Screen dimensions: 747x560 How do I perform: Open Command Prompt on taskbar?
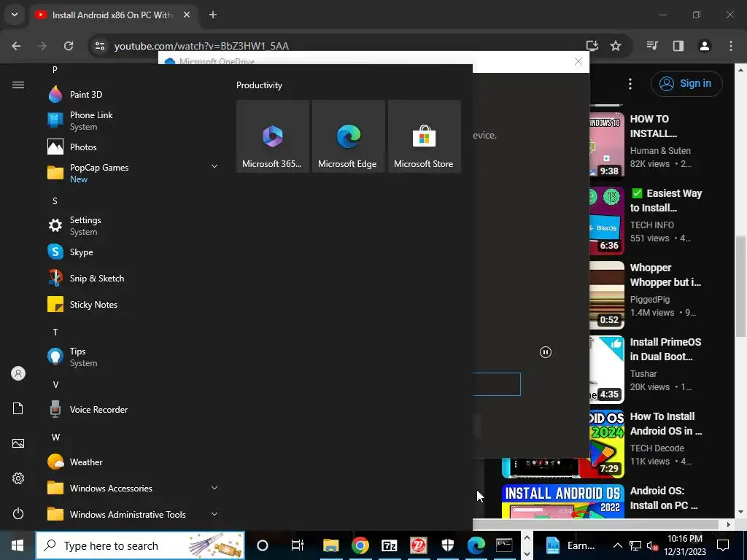pyautogui.click(x=504, y=545)
